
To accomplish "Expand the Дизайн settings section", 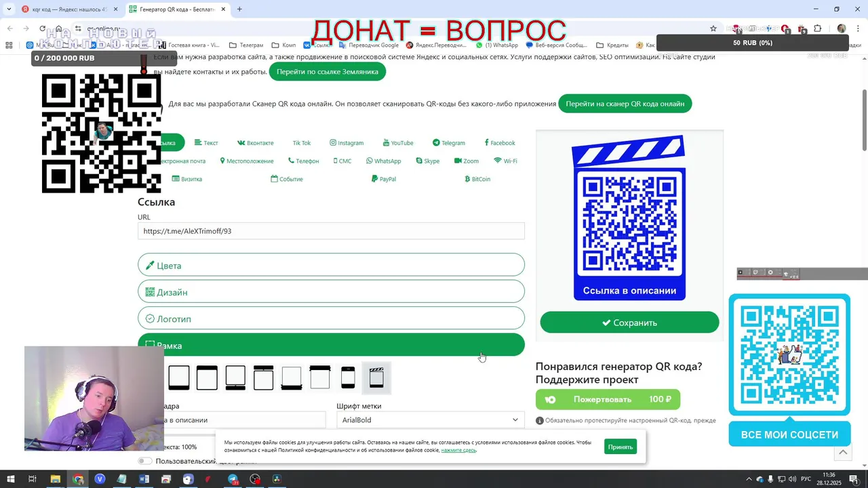I will (x=331, y=292).
